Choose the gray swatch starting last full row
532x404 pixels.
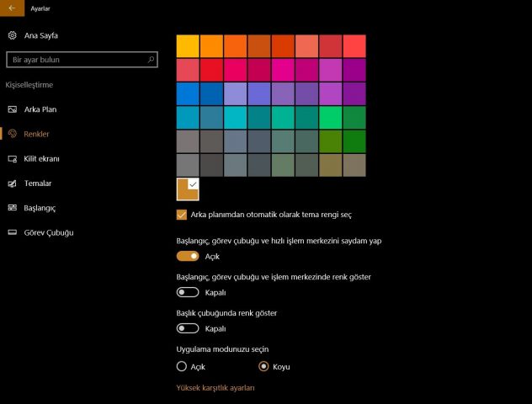click(x=188, y=165)
